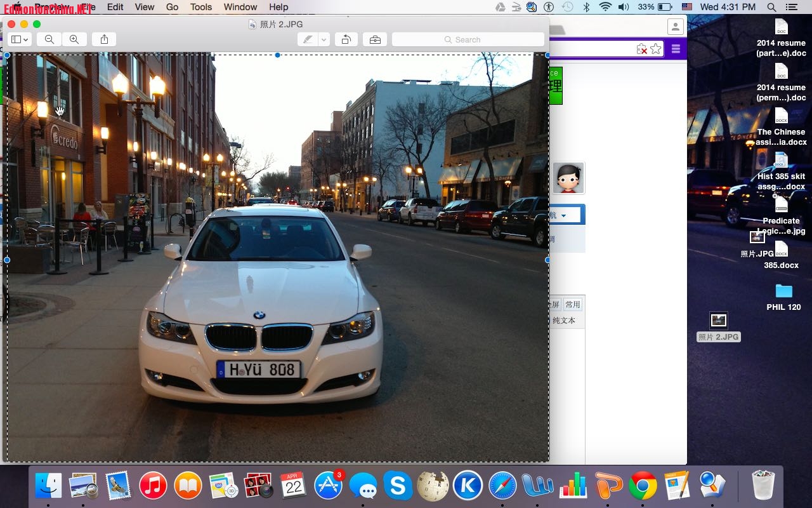
Task: Expand the highlight color dropdown arrow
Action: [x=324, y=39]
